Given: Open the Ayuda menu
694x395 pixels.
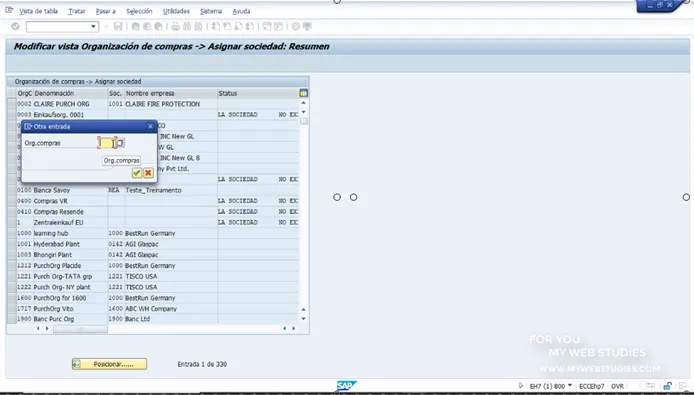Looking at the screenshot, I should pyautogui.click(x=241, y=11).
